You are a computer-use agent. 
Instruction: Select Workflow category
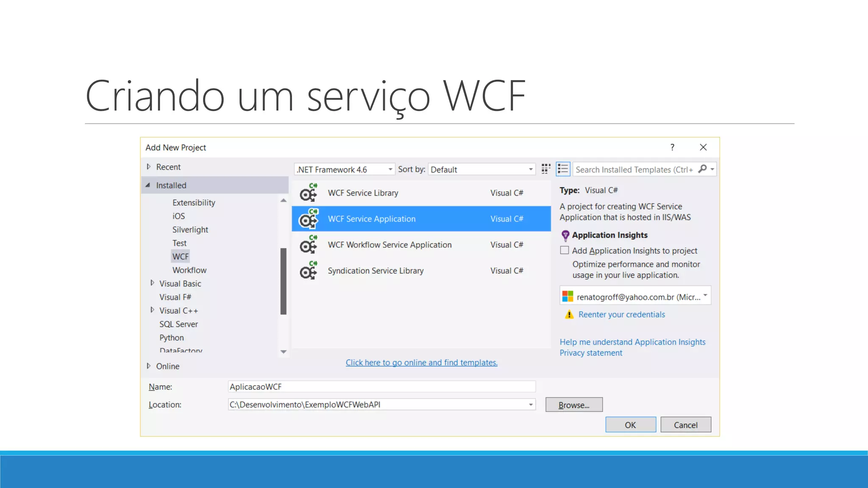click(x=189, y=270)
